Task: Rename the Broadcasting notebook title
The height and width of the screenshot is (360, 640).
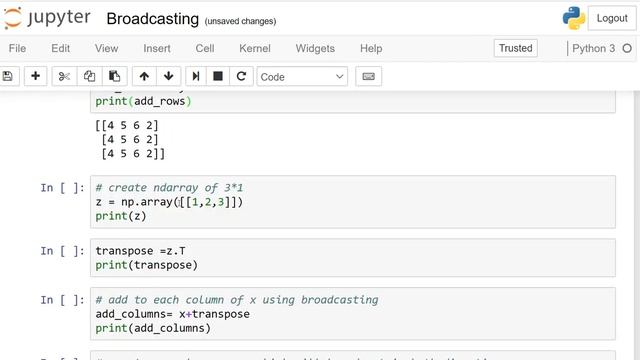Action: 153,19
